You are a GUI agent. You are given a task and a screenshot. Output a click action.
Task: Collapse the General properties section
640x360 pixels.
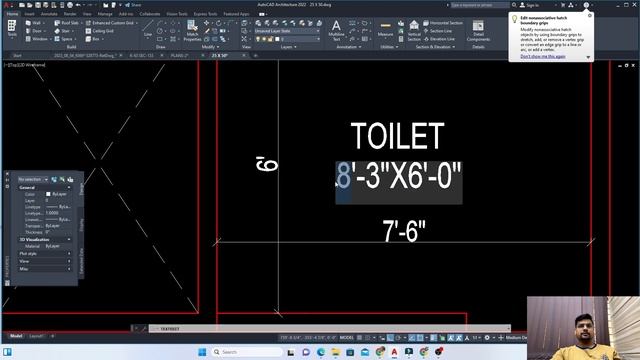(x=69, y=187)
